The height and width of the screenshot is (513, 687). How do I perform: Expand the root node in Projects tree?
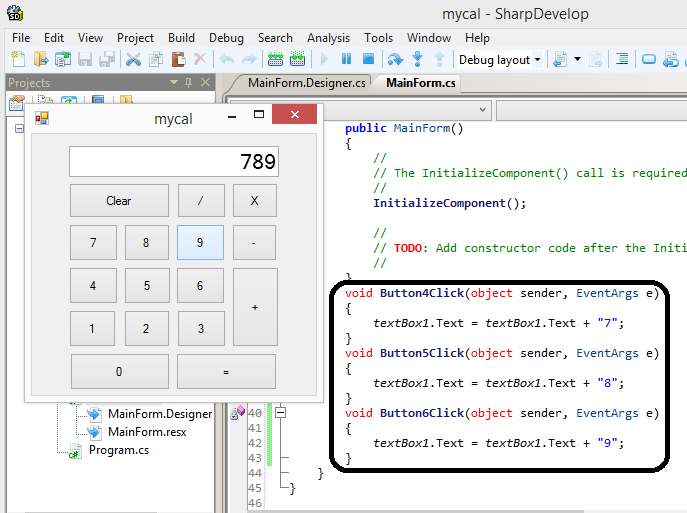(19, 128)
